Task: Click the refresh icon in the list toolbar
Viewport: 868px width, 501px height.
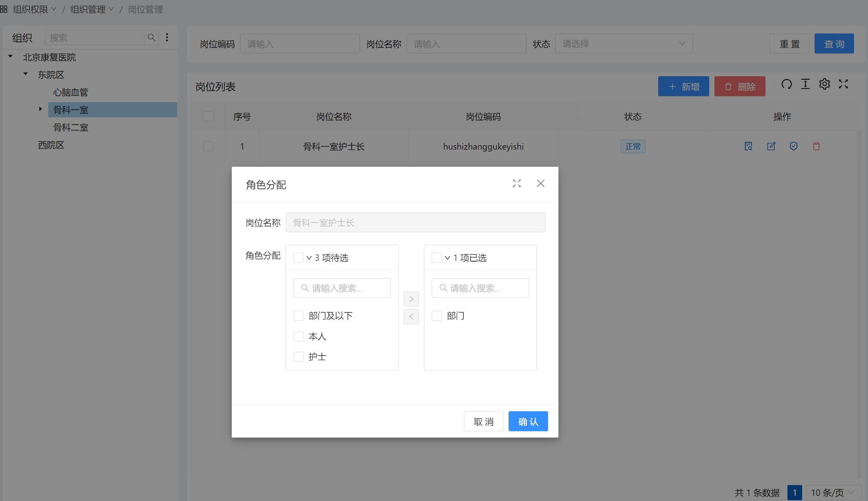Action: 786,84
